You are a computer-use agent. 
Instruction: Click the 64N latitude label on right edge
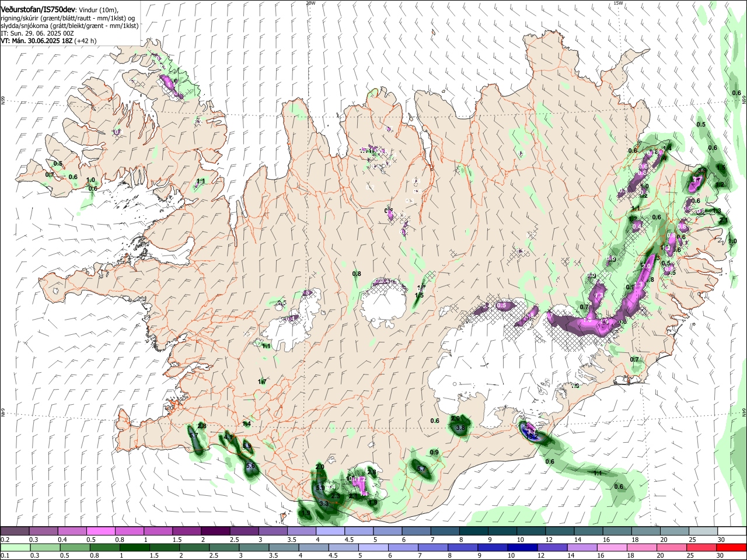(x=744, y=412)
